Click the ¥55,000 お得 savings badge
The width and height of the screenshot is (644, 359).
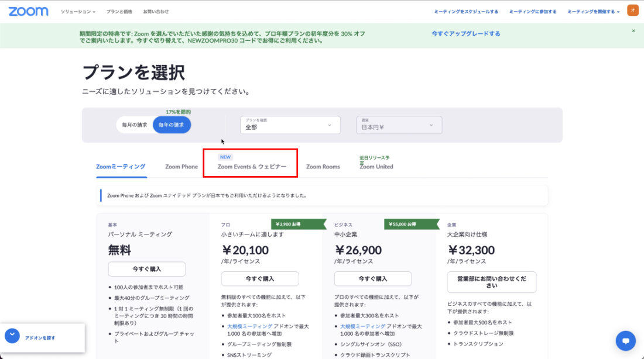[412, 225]
